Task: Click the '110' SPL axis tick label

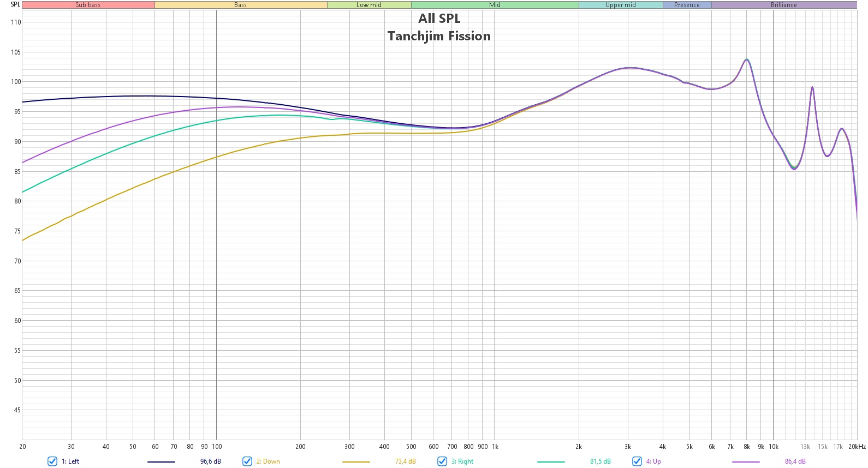Action: [x=16, y=22]
